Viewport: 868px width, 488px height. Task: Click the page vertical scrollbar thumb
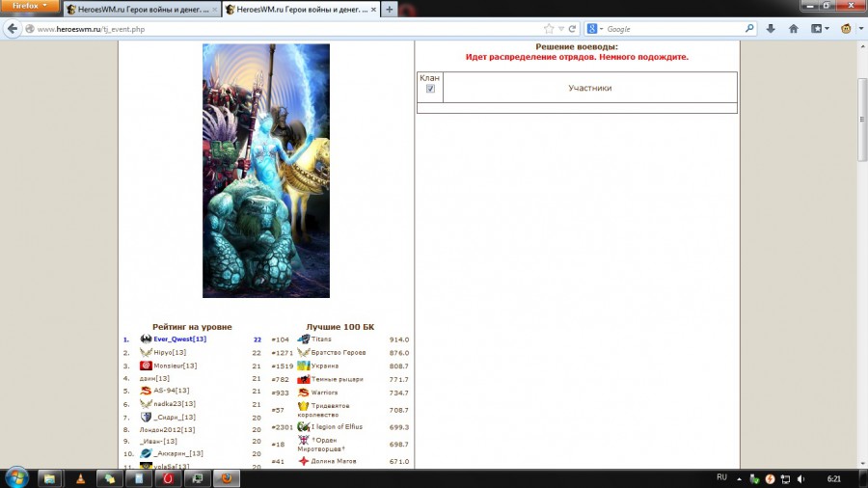(x=862, y=119)
